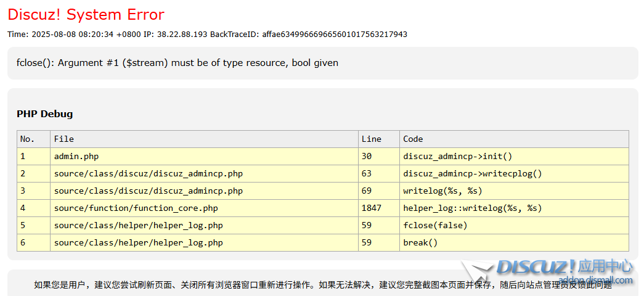Click row number 6 cell
This screenshot has width=644, height=296.
coord(34,242)
